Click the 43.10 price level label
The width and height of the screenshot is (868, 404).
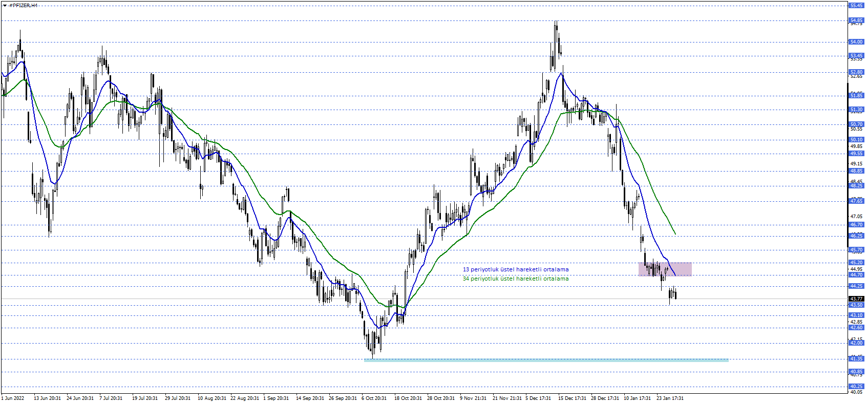click(856, 315)
